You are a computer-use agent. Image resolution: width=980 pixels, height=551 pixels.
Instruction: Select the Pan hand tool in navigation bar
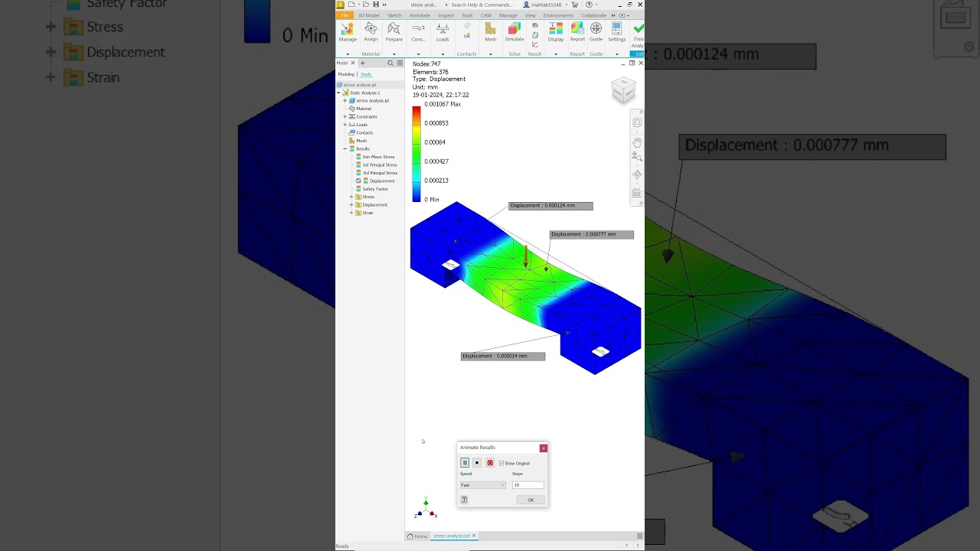tap(637, 142)
